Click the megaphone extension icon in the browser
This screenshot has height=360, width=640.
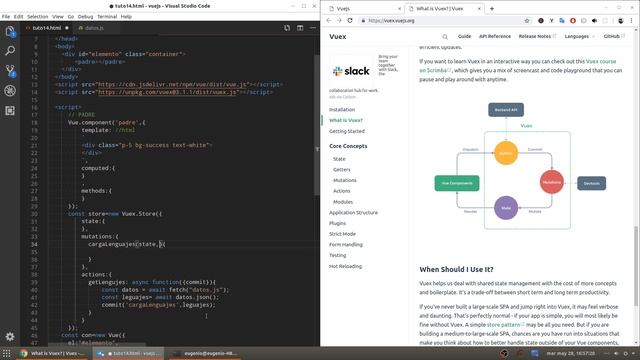pyautogui.click(x=594, y=20)
